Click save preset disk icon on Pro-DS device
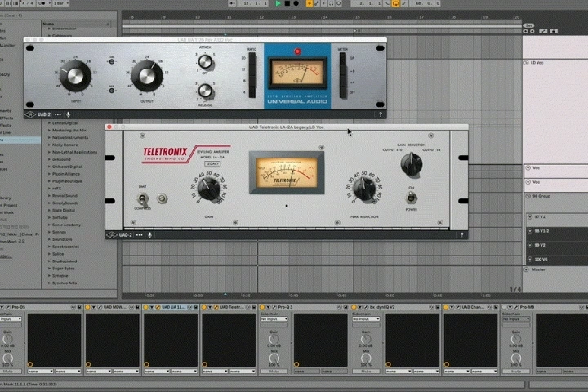588x392 pixels. [x=79, y=307]
